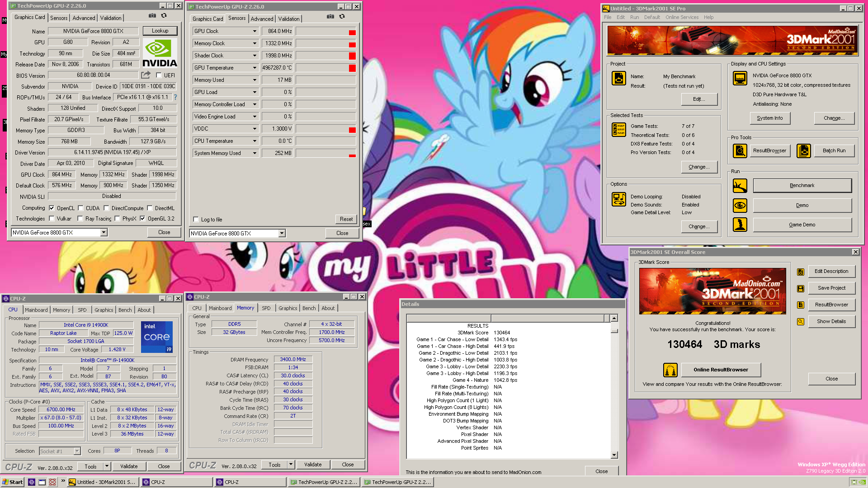868x488 pixels.
Task: Enable the Vulkan checkbox
Action: (52, 219)
